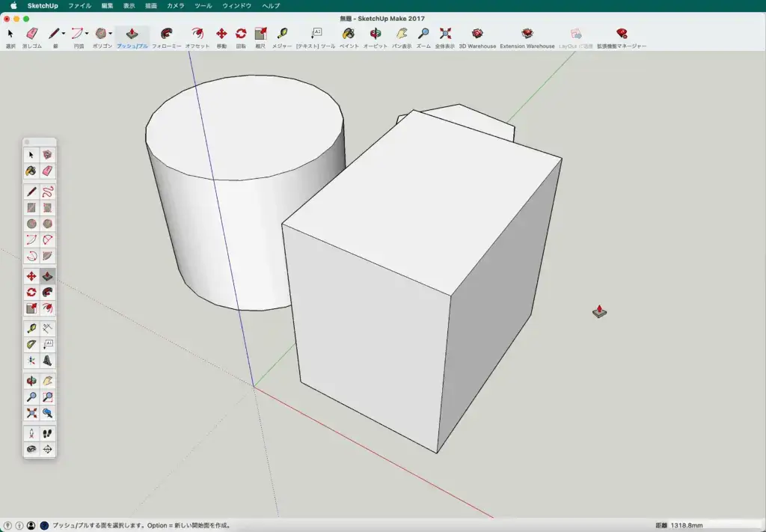Select the freehand squiggle tool in palette
766x532 pixels.
point(47,192)
